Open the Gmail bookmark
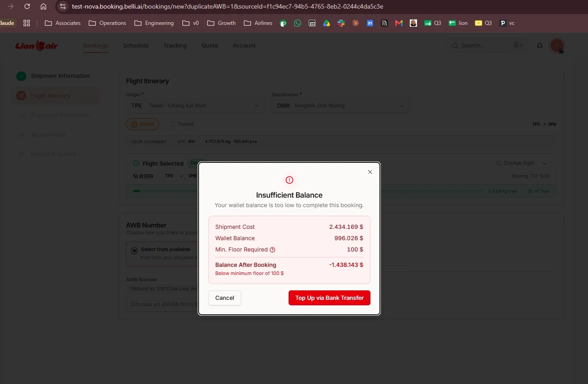Screen dimensions: 588x384 [399, 23]
